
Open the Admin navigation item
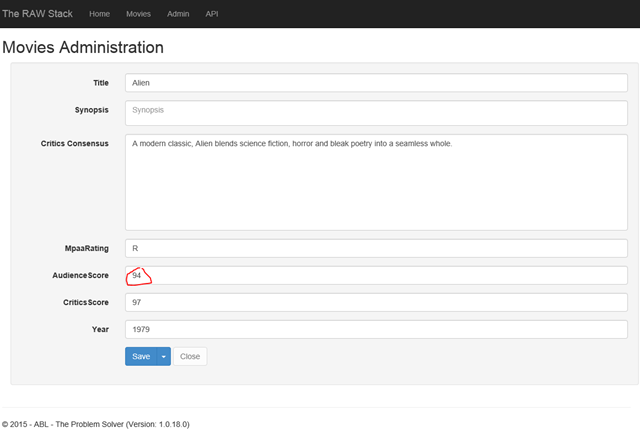(x=178, y=14)
